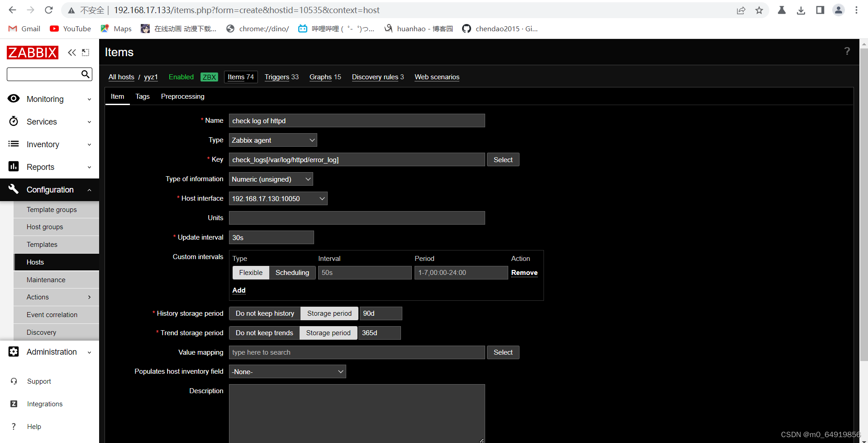Image resolution: width=868 pixels, height=443 pixels.
Task: Open YouTube bookmark
Action: click(71, 29)
